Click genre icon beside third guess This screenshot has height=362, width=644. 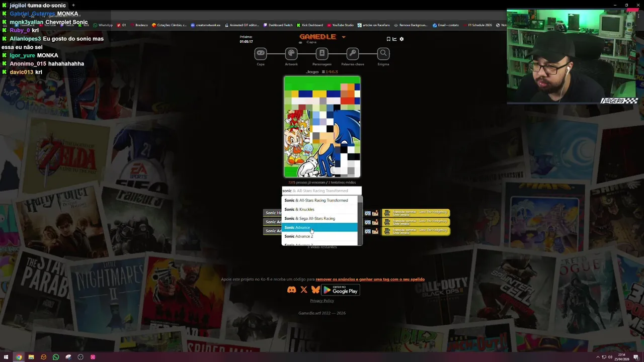[375, 231]
